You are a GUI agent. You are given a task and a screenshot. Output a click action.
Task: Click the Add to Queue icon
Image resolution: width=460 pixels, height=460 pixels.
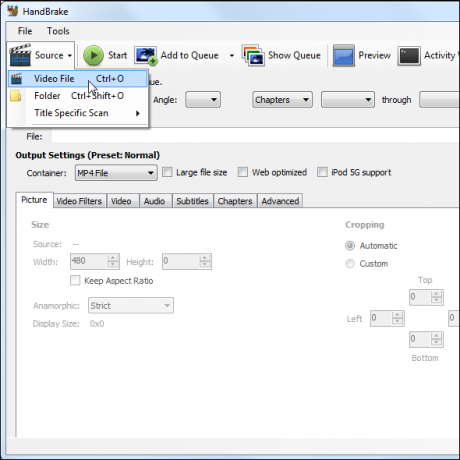(x=146, y=55)
